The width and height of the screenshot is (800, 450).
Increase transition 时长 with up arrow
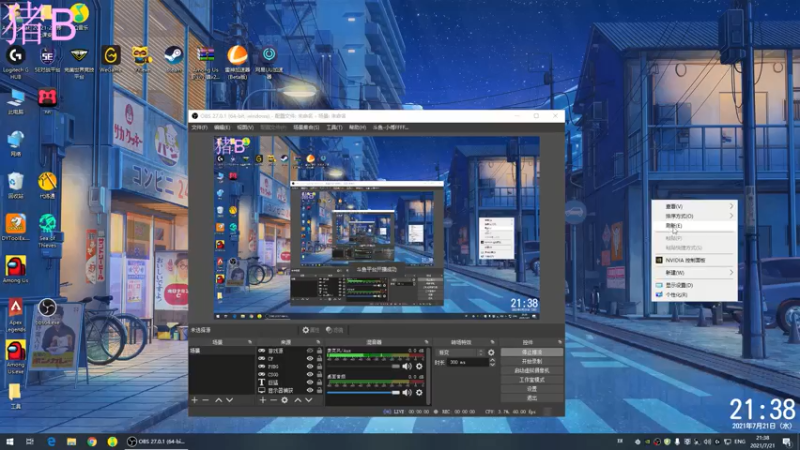pos(492,360)
